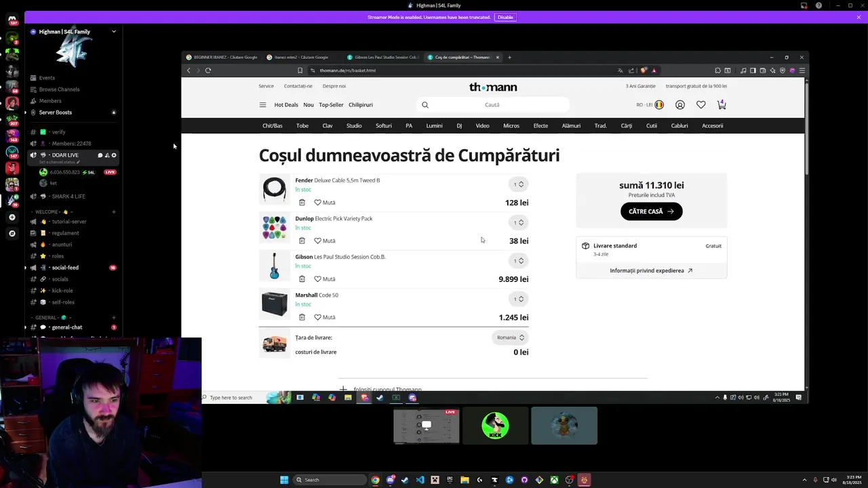The image size is (868, 488).
Task: Click CĂTRE CASĂ checkout button
Action: click(651, 211)
